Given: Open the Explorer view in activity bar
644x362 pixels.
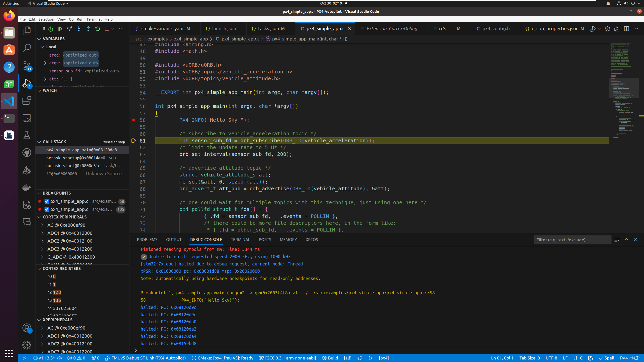Looking at the screenshot, I should point(27,31).
